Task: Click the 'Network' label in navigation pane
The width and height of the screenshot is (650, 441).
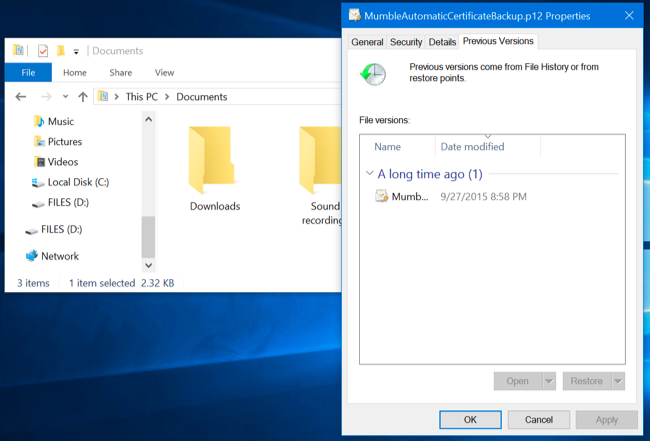Action: [60, 256]
